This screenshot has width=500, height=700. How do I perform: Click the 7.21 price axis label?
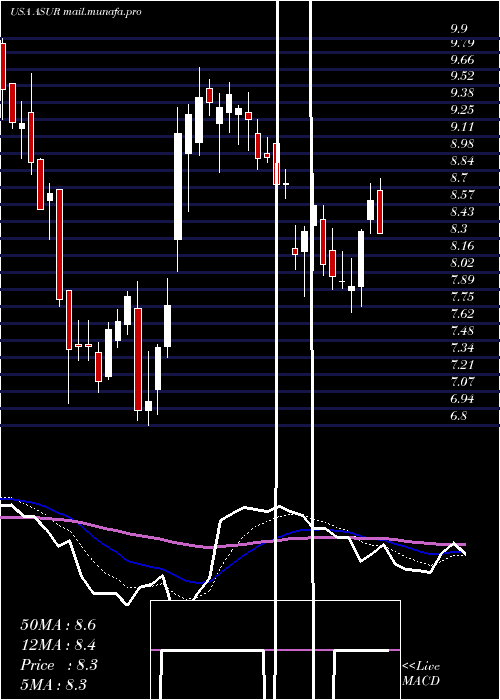click(462, 365)
